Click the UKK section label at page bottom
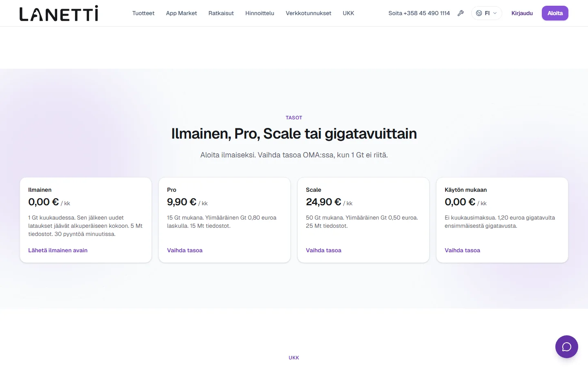The image size is (588, 368). (x=294, y=358)
